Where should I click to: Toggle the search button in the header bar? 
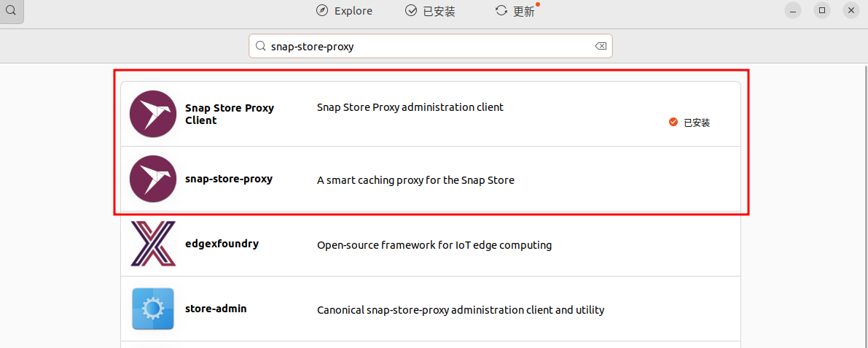pos(11,11)
